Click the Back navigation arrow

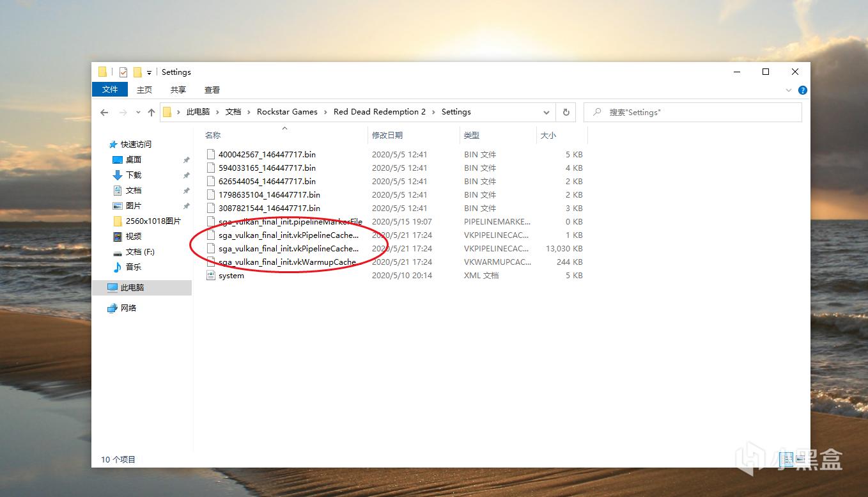pyautogui.click(x=105, y=112)
